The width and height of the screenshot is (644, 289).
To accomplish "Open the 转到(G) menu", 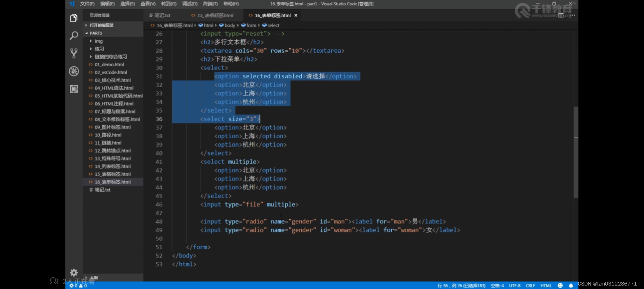I will (169, 4).
